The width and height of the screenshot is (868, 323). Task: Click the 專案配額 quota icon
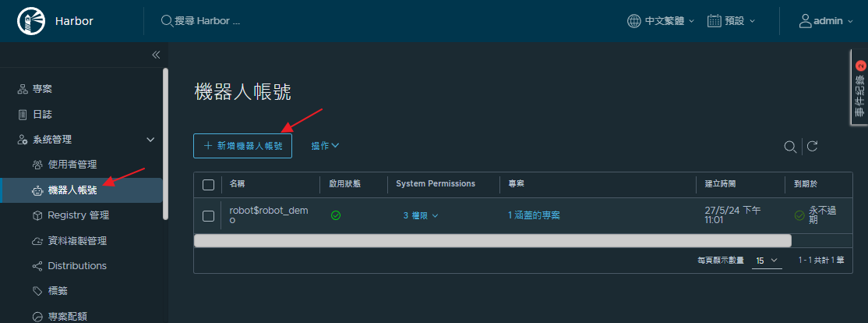click(37, 317)
